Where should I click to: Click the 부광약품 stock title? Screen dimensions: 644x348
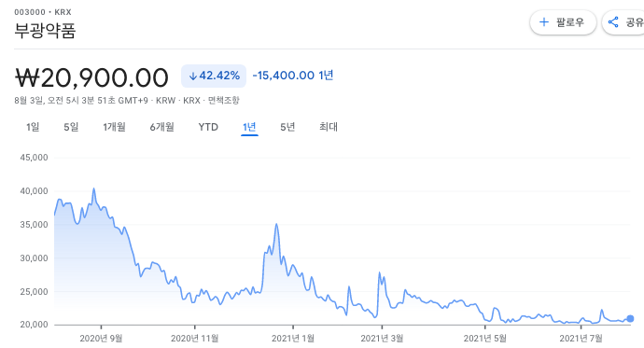point(45,31)
